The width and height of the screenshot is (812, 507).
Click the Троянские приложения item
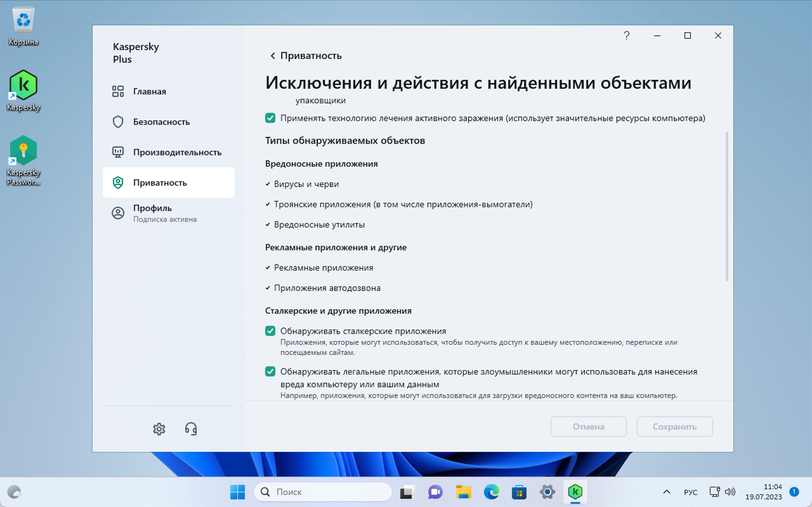[403, 205]
